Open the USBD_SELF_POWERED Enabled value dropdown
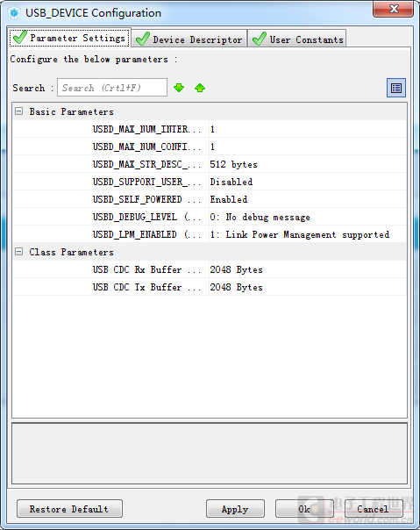The height and width of the screenshot is (530, 420). coord(308,199)
